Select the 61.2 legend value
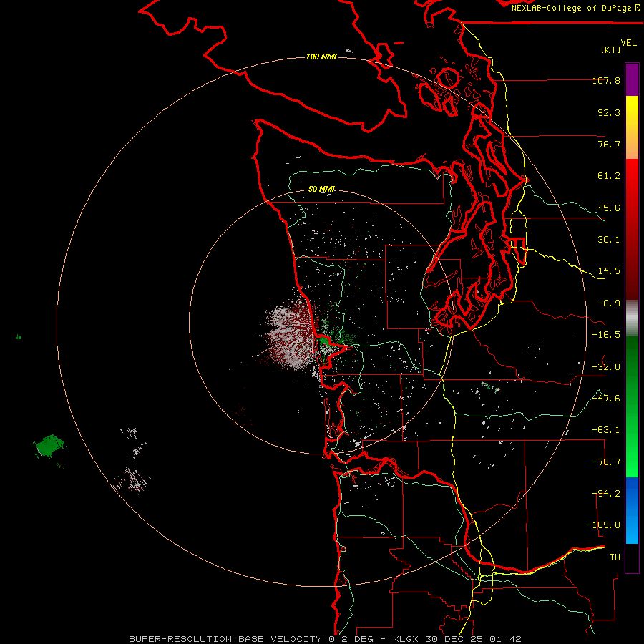The image size is (644, 644). [x=609, y=176]
